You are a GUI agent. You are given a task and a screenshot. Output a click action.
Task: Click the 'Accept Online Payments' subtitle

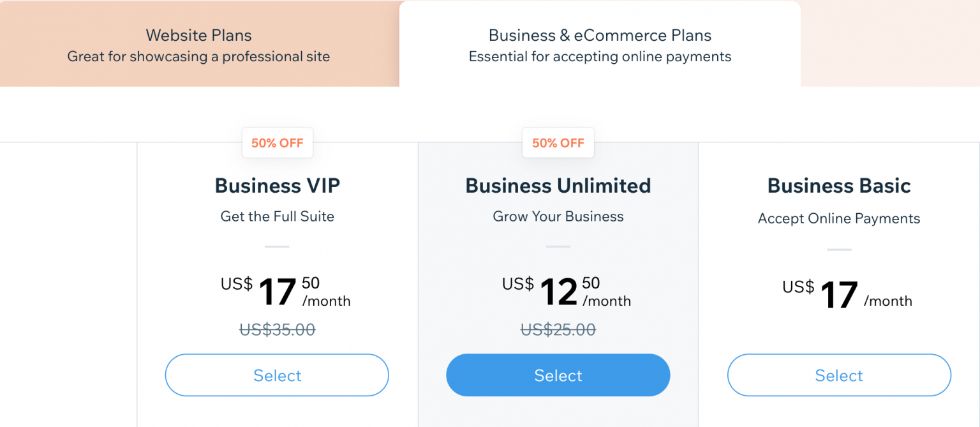pyautogui.click(x=838, y=218)
